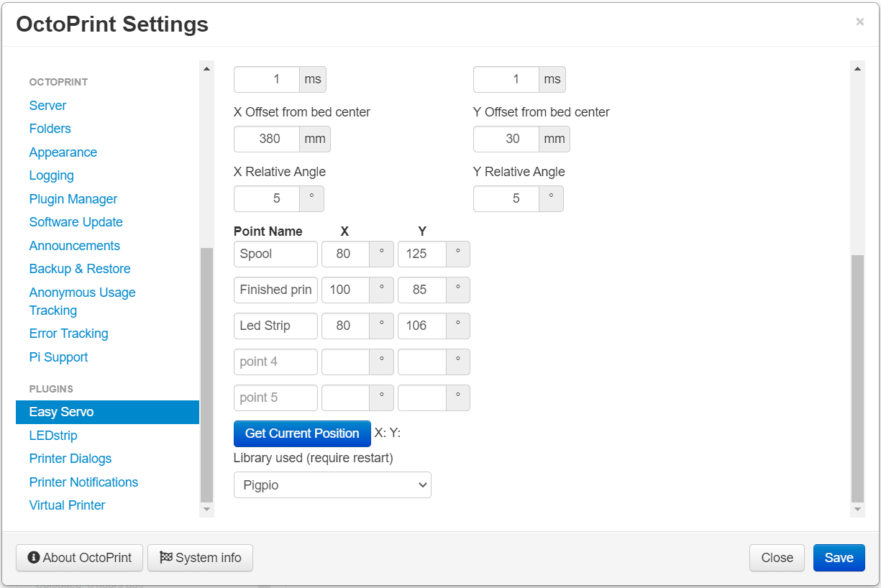
Task: Click the empty point 4 name field
Action: tap(275, 362)
